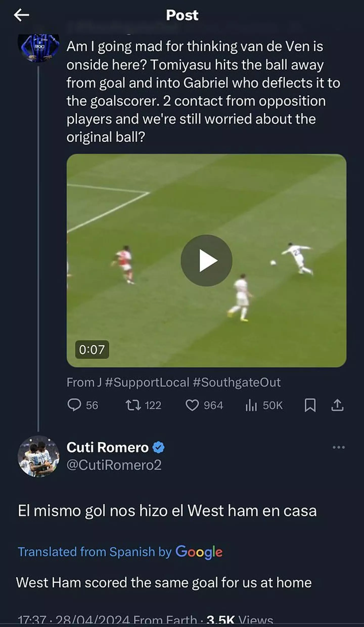Viewport: 364px width, 627px height.
Task: Open replies via the comment bubble icon
Action: coord(74,405)
